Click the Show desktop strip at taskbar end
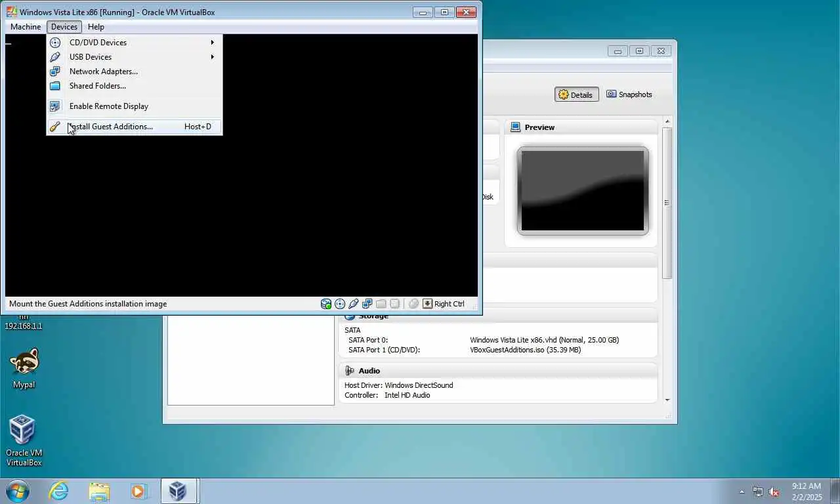Image resolution: width=840 pixels, height=504 pixels. tap(835, 491)
